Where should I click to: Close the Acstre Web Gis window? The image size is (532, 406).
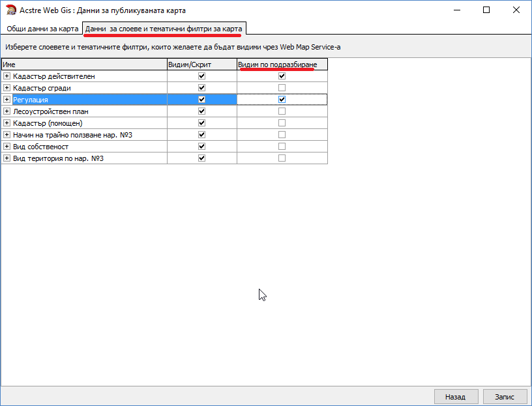[x=516, y=10]
